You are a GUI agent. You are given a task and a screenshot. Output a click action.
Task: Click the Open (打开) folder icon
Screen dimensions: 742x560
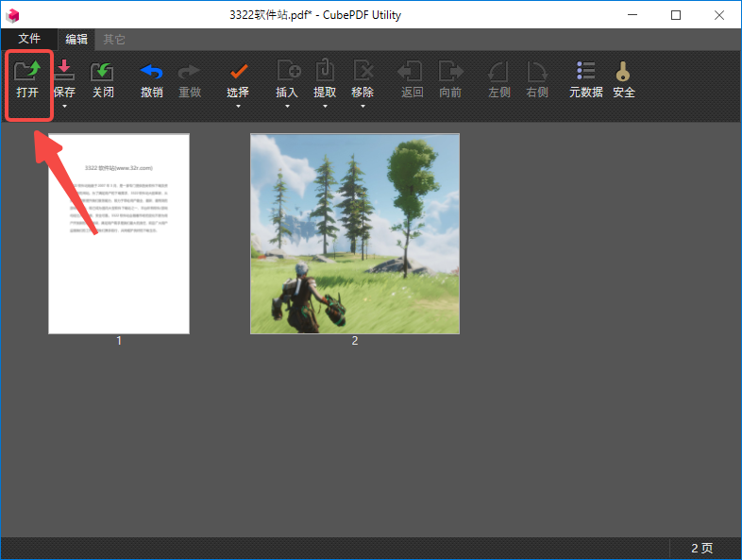(x=27, y=71)
